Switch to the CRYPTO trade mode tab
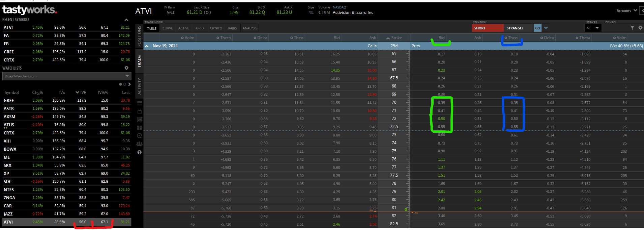The image size is (644, 230). (216, 28)
